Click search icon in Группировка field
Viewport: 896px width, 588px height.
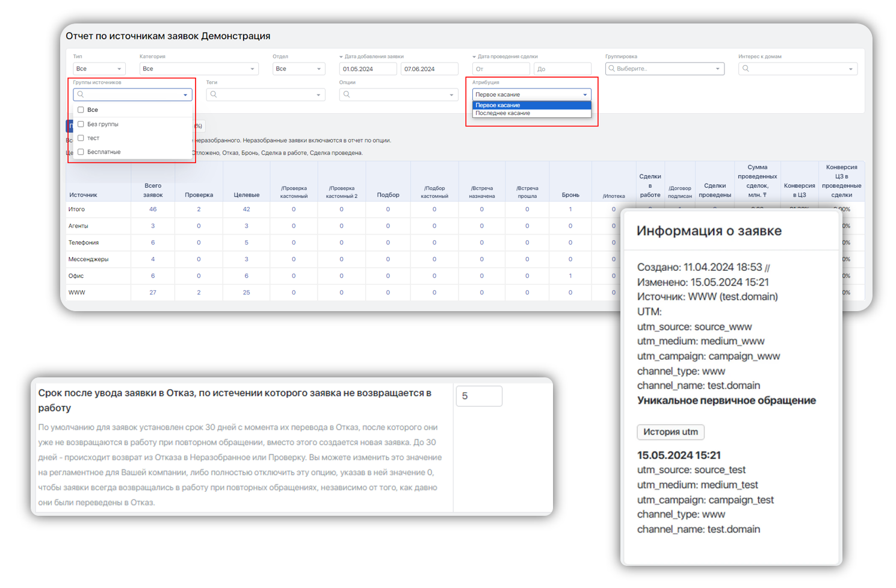pos(611,69)
